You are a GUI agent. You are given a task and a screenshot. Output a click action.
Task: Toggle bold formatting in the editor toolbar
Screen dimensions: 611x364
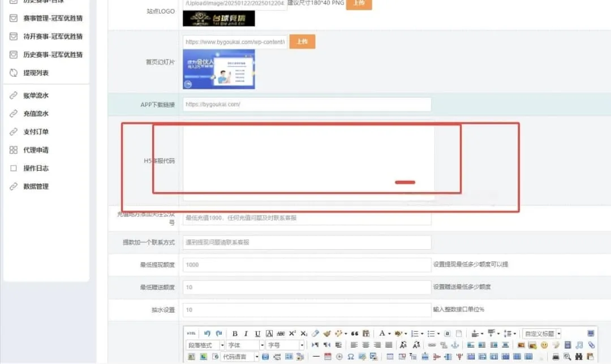click(235, 333)
